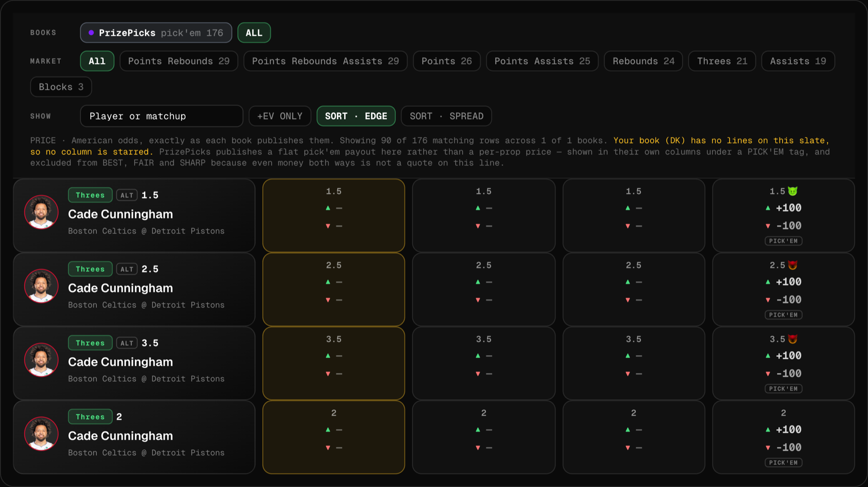Screen dimensions: 868x487
Task: Filter by Points Rebounds Assists 29 market
Action: click(x=325, y=61)
